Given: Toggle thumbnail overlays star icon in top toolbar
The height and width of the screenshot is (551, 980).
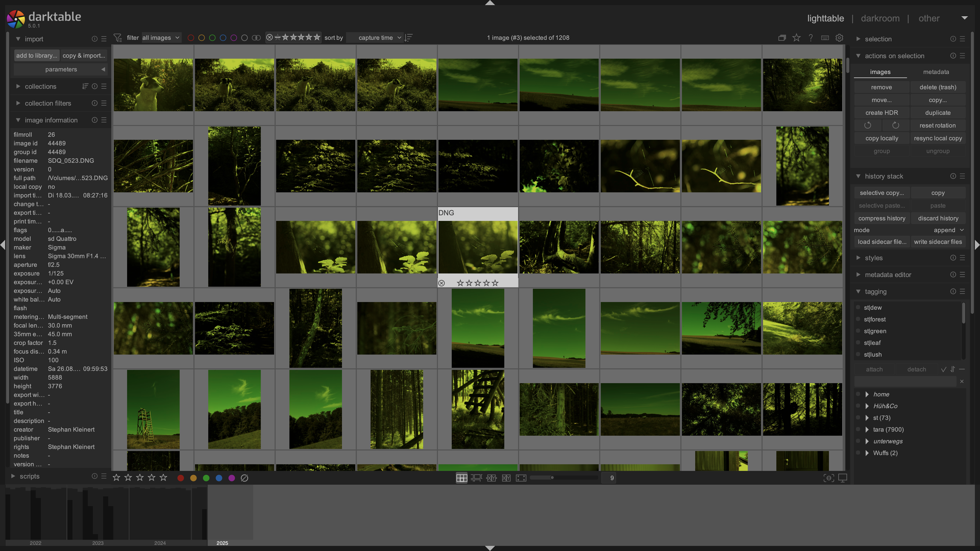Looking at the screenshot, I should pyautogui.click(x=796, y=38).
